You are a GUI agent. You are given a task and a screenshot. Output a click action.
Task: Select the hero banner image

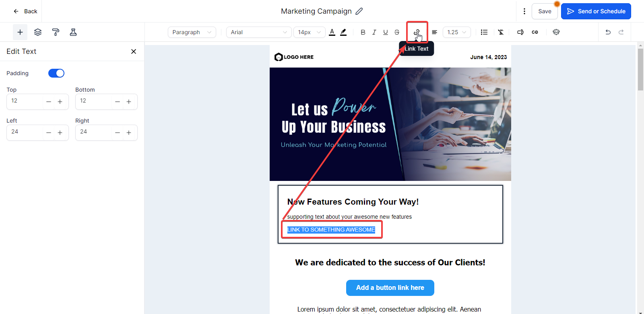pos(390,124)
